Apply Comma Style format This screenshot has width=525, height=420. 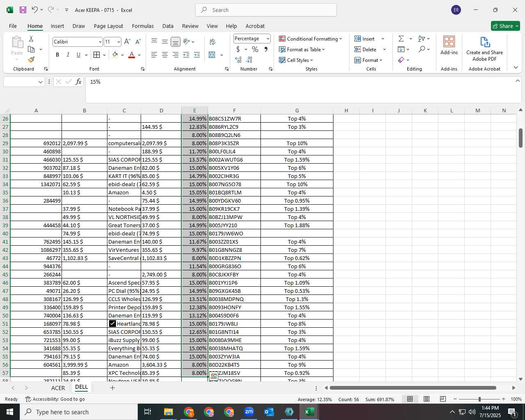tap(266, 49)
